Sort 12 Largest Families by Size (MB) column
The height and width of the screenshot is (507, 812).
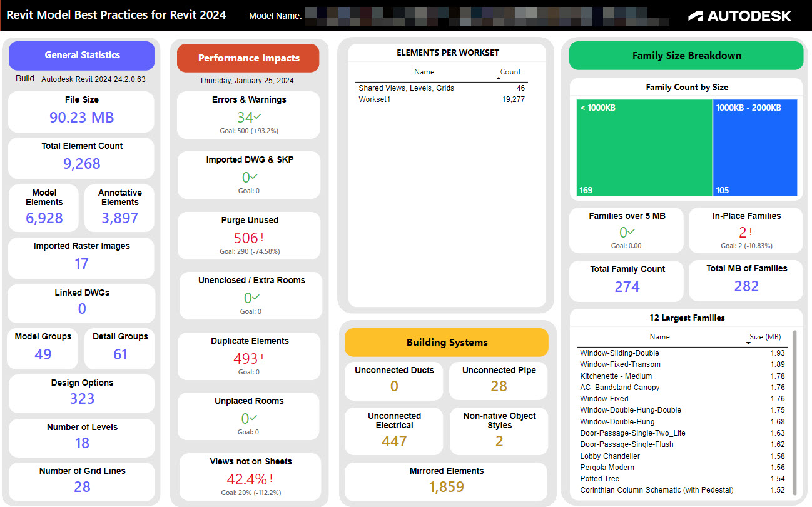[766, 337]
